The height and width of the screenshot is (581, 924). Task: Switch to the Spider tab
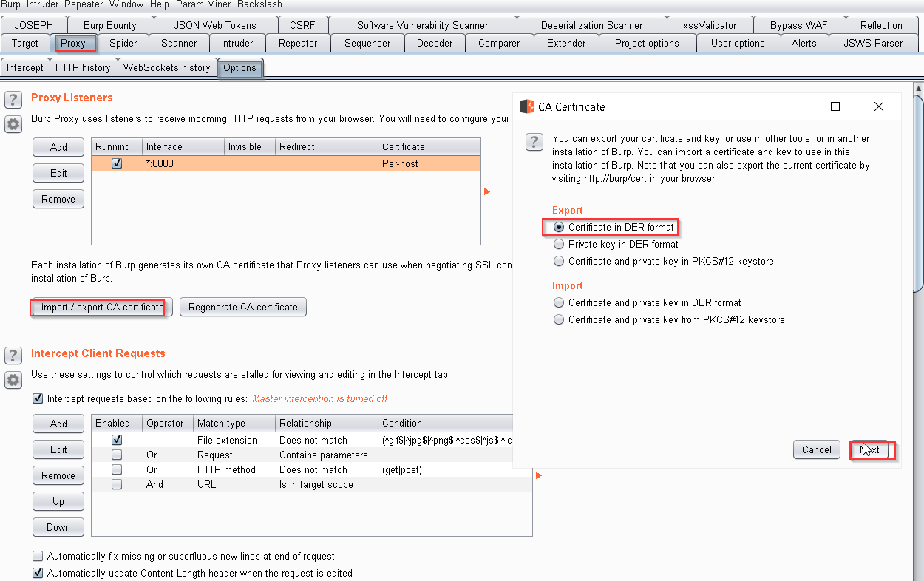tap(123, 43)
